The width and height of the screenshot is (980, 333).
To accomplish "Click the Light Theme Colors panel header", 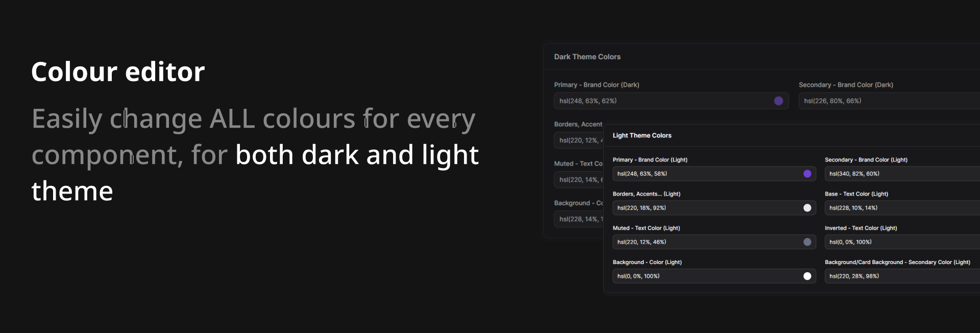I will click(x=642, y=135).
